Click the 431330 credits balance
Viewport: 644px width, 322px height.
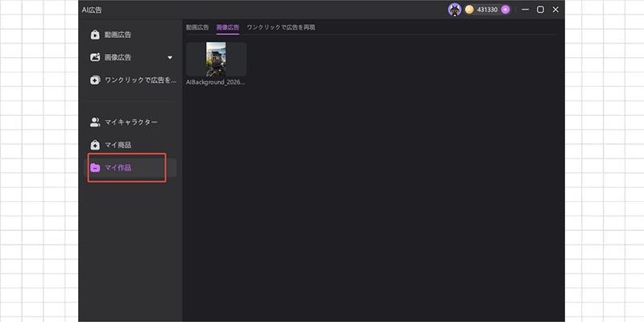[487, 10]
